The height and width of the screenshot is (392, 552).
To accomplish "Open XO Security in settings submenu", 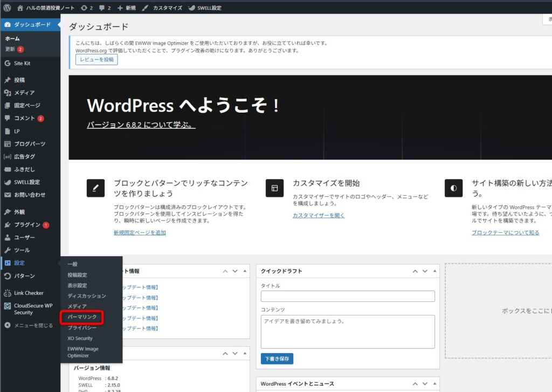I will (80, 339).
